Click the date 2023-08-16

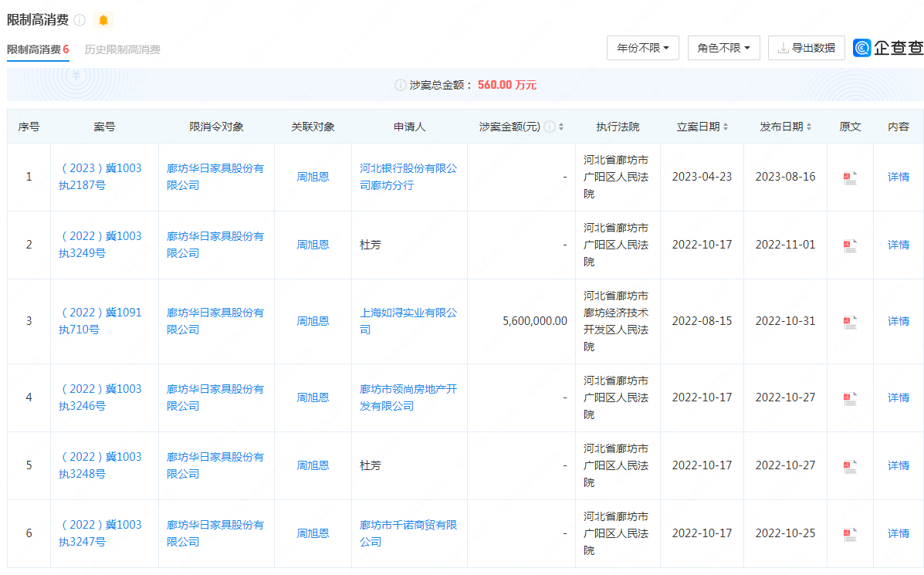(785, 177)
